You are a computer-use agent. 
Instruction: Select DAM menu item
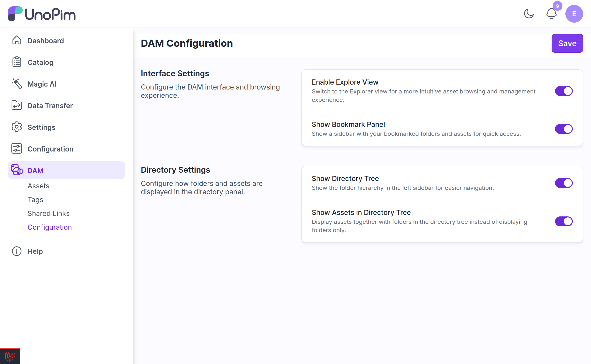66,170
